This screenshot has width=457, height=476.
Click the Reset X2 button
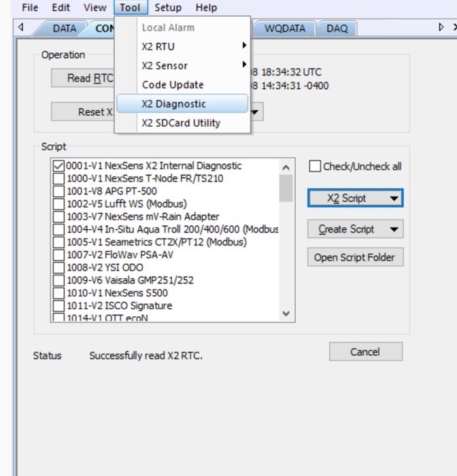tap(82, 112)
